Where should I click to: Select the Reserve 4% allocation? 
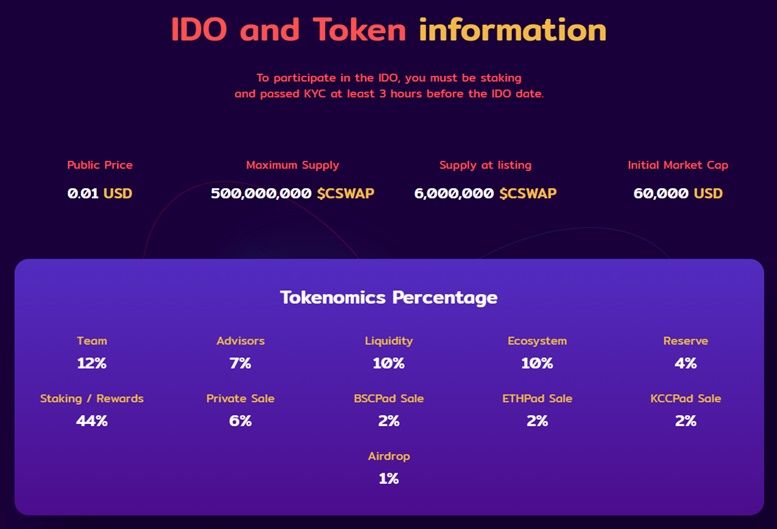(685, 353)
